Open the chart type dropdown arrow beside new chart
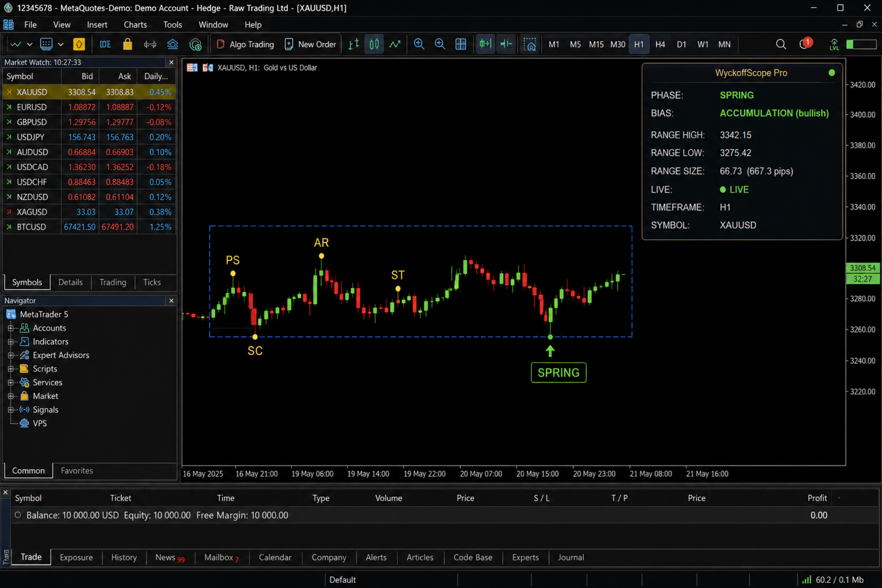The image size is (882, 588). pos(29,44)
